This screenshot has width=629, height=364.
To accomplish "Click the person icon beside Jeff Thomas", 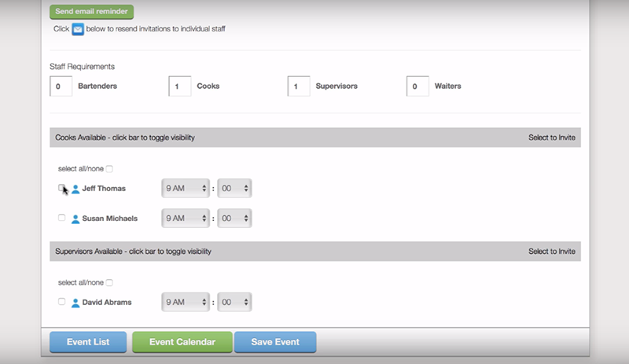I will pyautogui.click(x=75, y=189).
